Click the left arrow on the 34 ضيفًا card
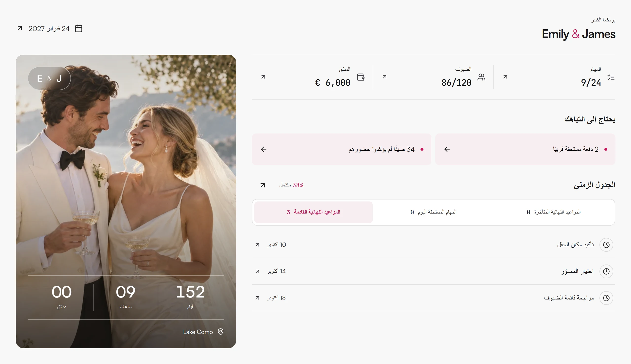 click(x=264, y=149)
